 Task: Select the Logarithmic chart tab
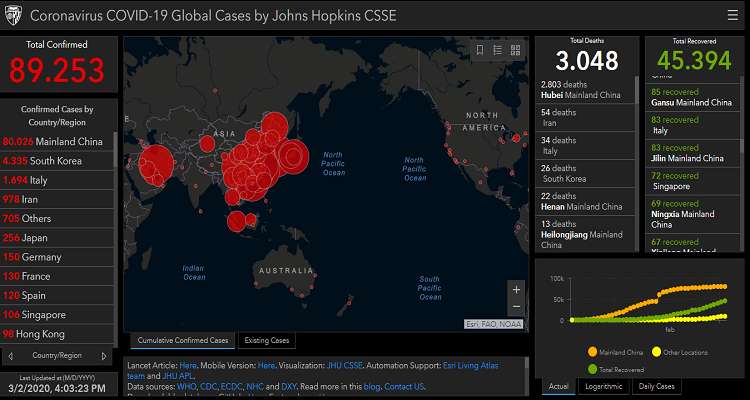pos(603,386)
